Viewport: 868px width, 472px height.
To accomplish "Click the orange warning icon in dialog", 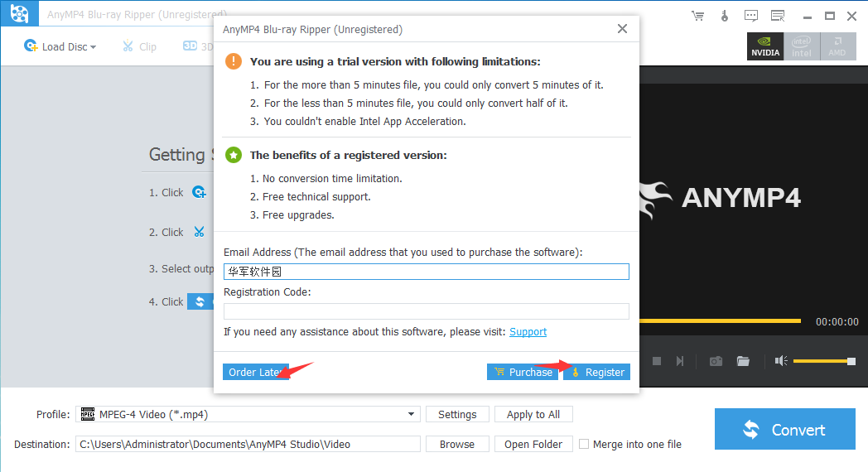I will [x=234, y=61].
